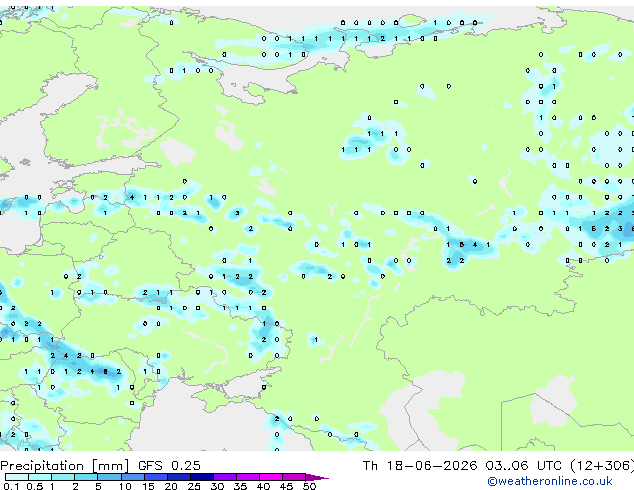Click the 'Precipitation [mm]' title text

(x=65, y=466)
